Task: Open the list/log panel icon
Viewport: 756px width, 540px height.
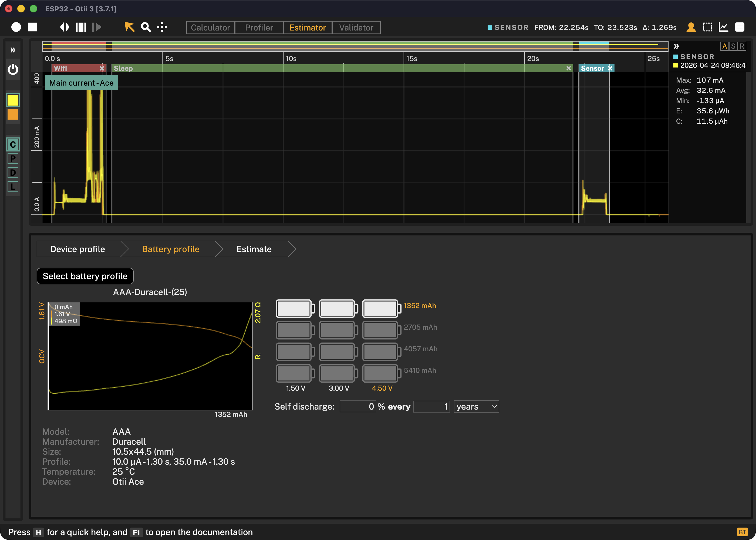Action: click(740, 27)
